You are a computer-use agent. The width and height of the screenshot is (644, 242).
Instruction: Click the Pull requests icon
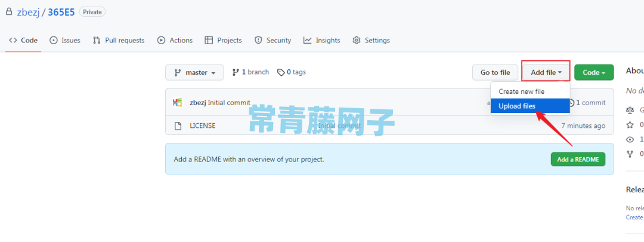97,41
